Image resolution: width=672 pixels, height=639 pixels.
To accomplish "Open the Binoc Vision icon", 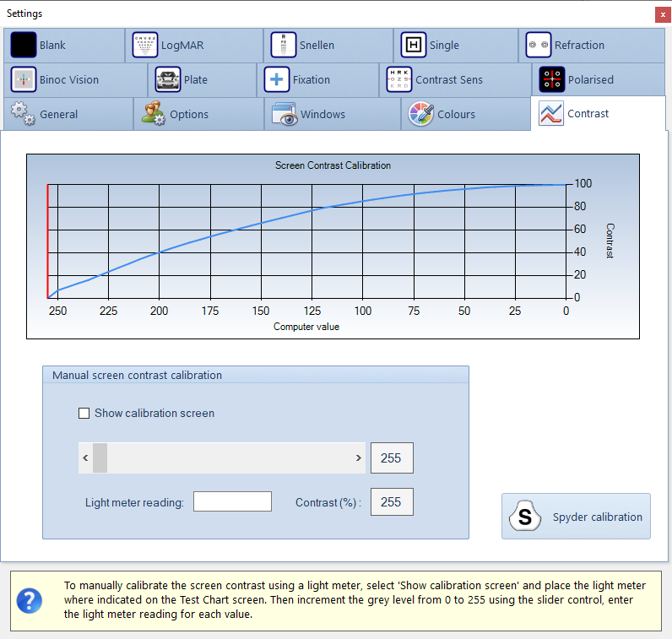I will pyautogui.click(x=24, y=79).
